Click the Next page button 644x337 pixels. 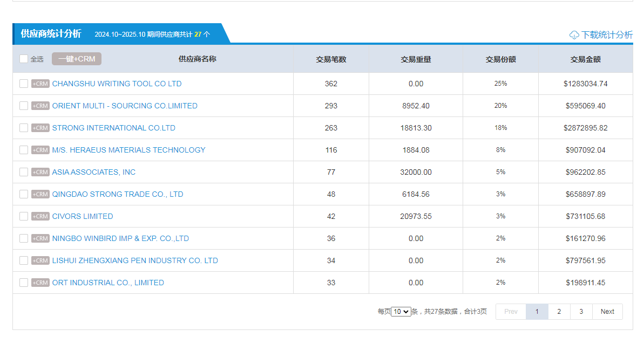pos(607,312)
